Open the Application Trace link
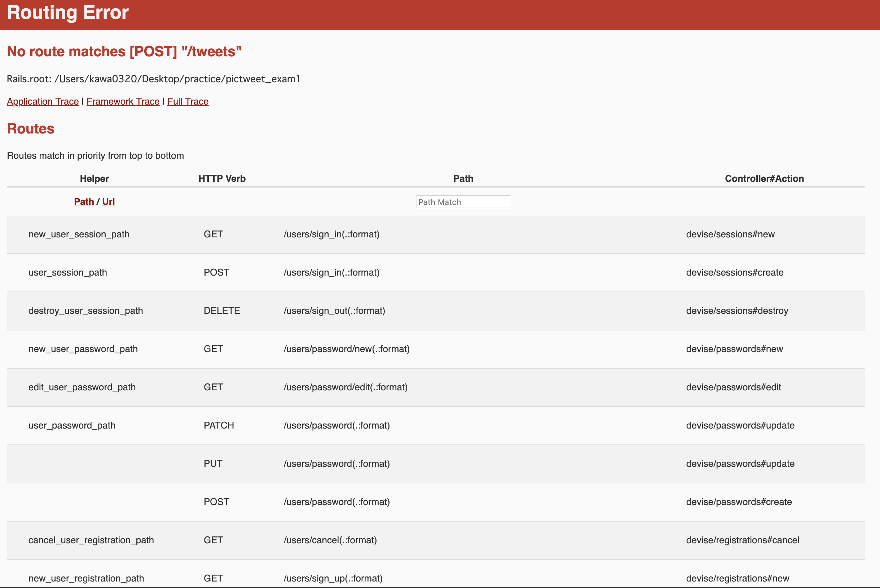The width and height of the screenshot is (880, 588). tap(43, 101)
